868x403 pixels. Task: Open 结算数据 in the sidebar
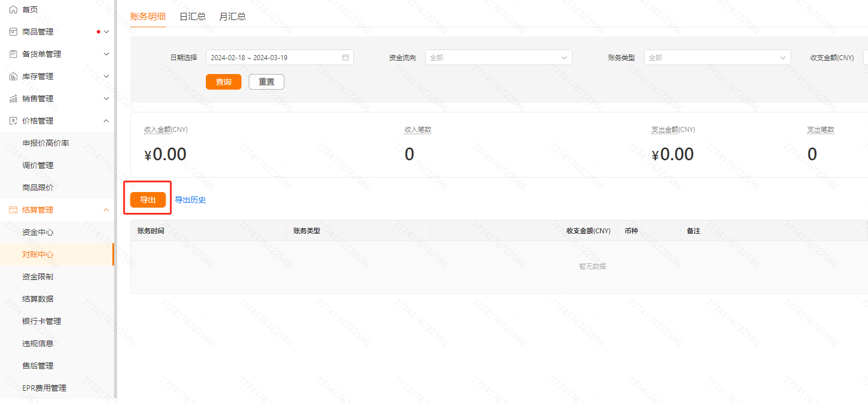38,299
